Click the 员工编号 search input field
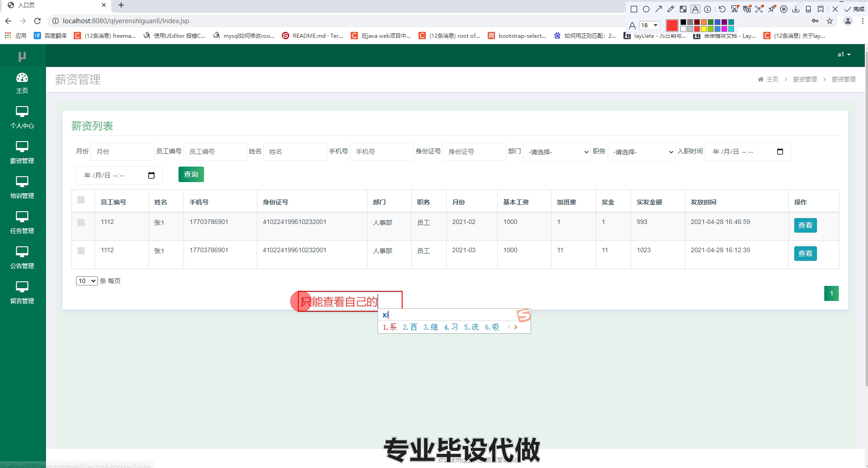868x468 pixels. 215,152
